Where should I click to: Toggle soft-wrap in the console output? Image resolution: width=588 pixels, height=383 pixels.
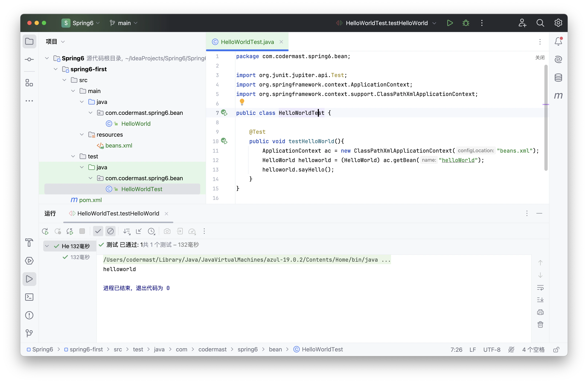point(540,288)
